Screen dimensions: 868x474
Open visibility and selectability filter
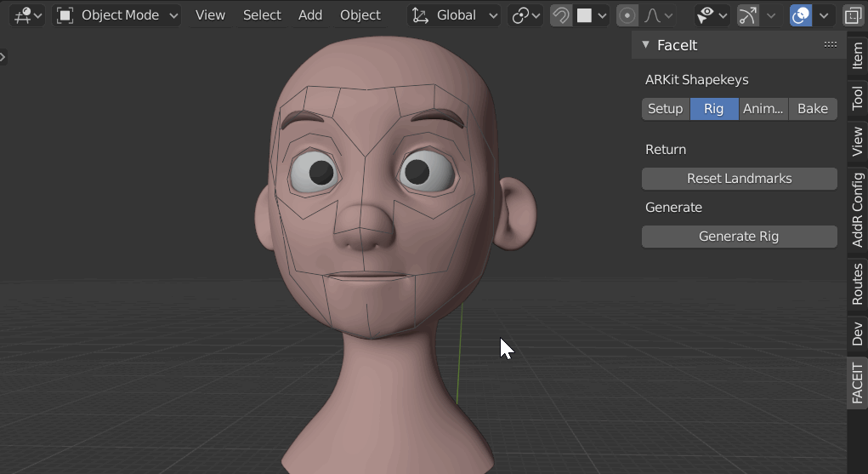[712, 15]
